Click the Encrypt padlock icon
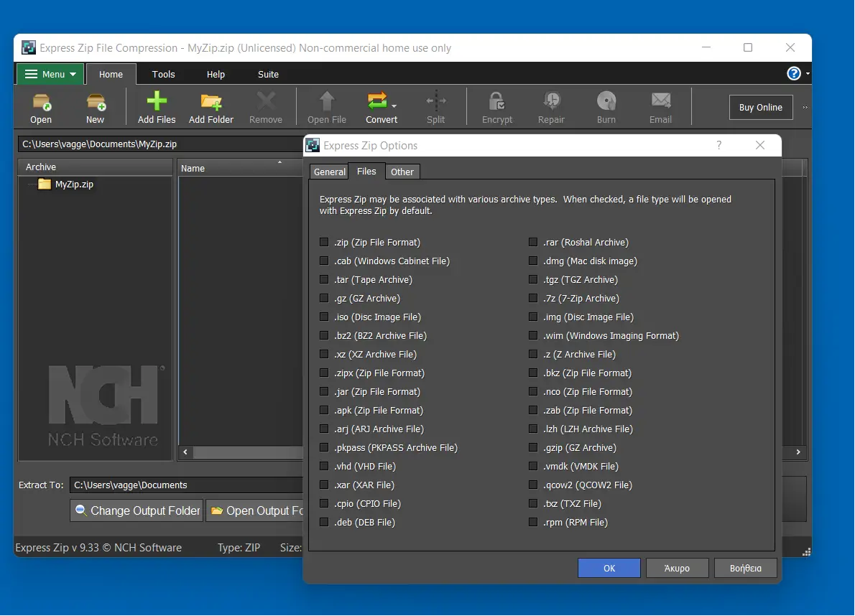 (x=496, y=101)
